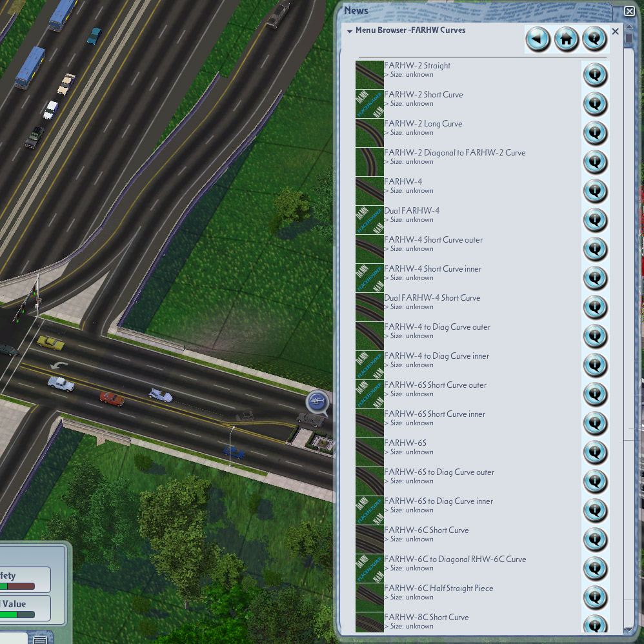Click the query magnifier icon on the road
The width and height of the screenshot is (644, 644).
click(317, 401)
